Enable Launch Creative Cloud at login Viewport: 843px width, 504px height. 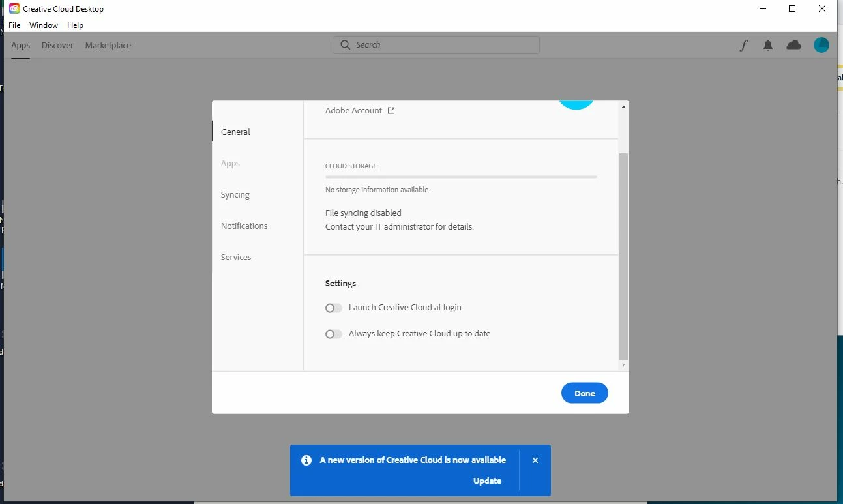tap(334, 308)
